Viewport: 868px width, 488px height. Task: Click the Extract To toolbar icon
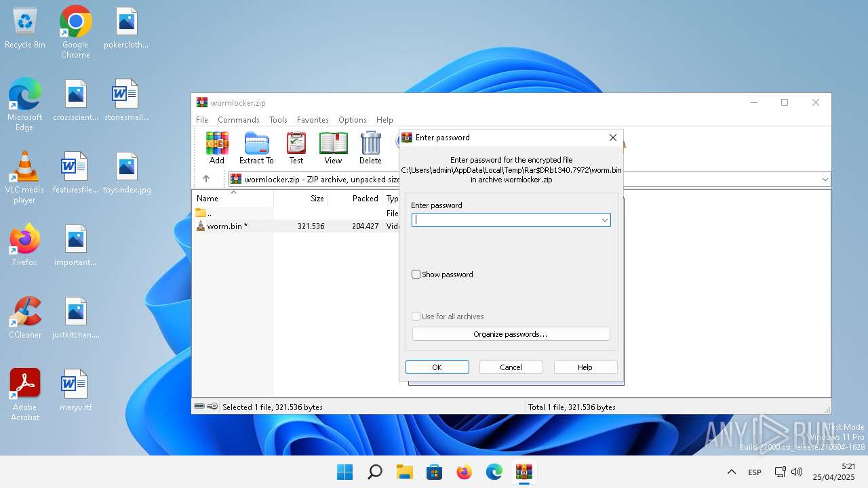click(x=256, y=148)
